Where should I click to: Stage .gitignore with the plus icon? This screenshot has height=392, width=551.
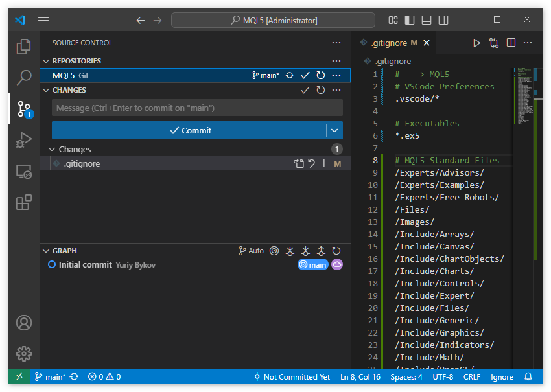click(324, 163)
